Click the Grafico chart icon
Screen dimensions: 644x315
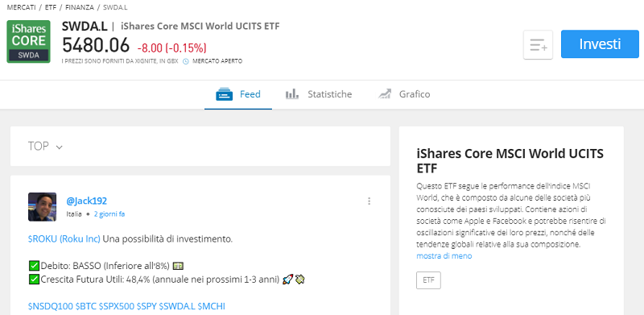385,94
